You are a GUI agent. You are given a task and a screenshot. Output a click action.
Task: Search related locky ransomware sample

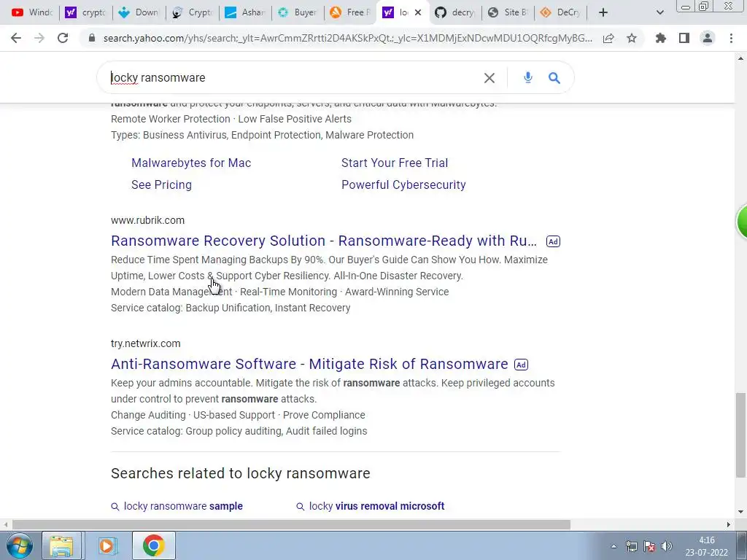tap(183, 506)
